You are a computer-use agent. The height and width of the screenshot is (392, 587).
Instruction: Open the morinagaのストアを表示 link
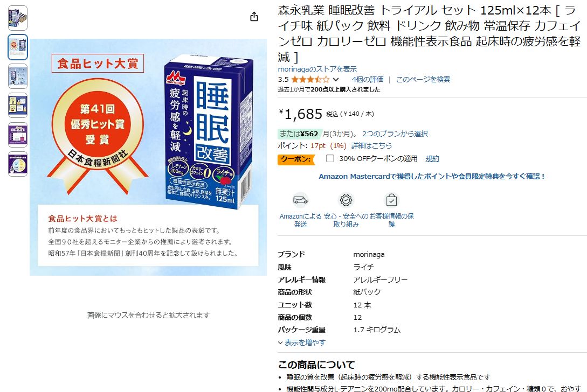317,69
